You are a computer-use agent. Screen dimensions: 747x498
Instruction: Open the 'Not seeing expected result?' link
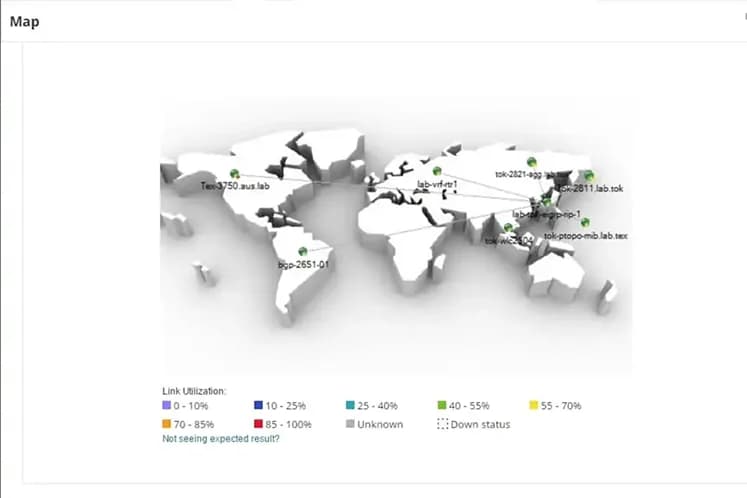(221, 438)
